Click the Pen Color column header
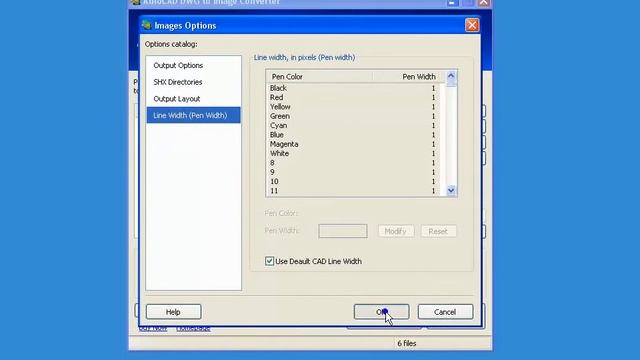This screenshot has height=360, width=640. 320,77
